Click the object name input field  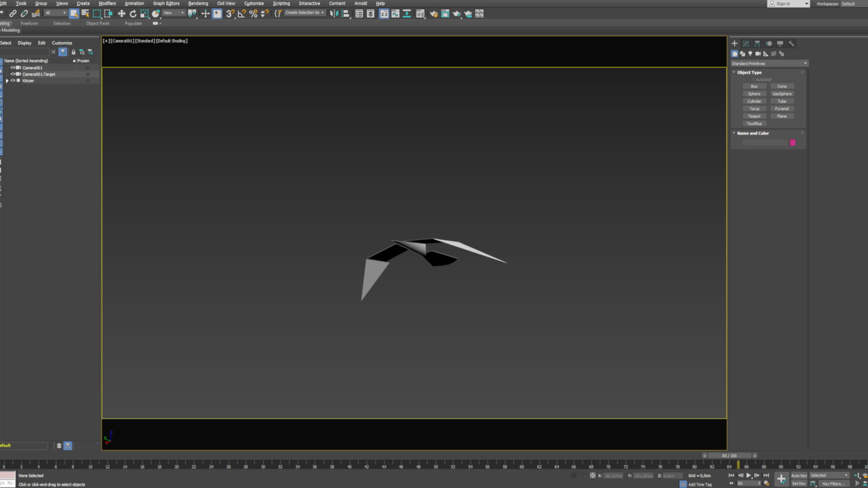coord(764,143)
